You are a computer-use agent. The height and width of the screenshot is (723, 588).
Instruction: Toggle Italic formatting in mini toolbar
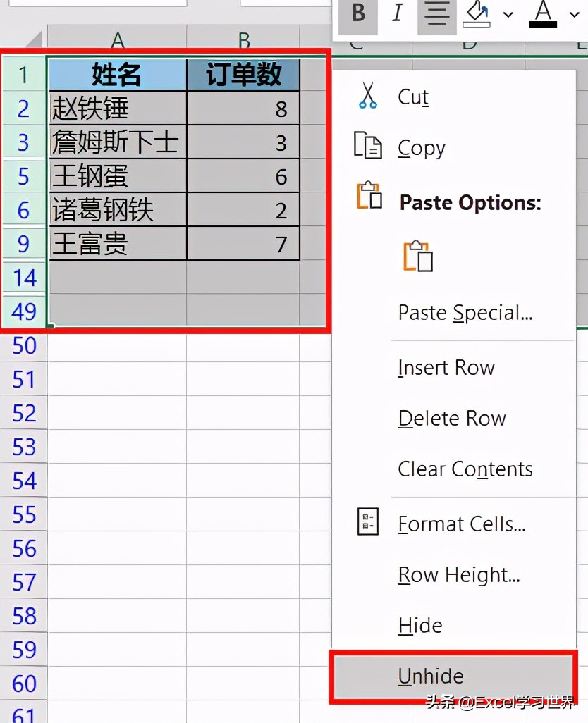coord(398,14)
